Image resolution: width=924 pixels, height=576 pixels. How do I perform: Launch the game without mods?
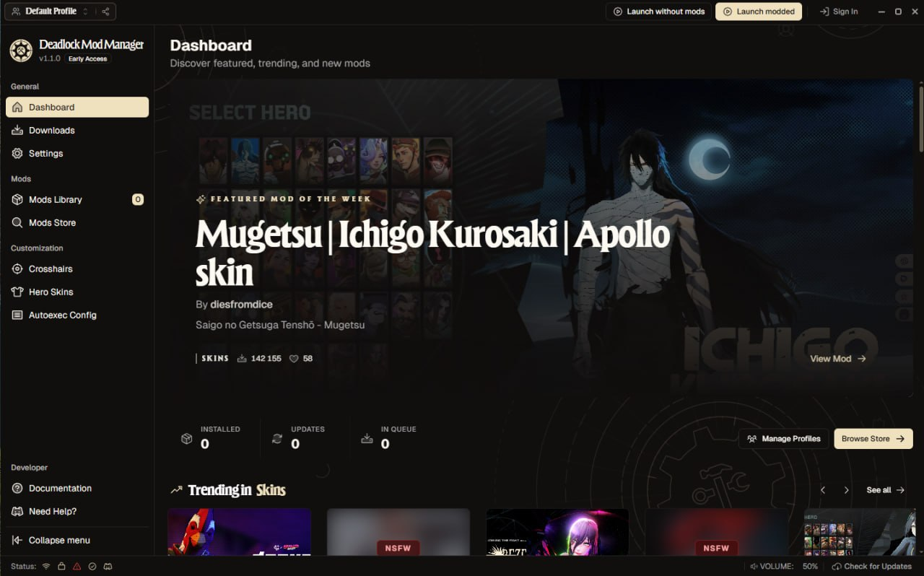[x=658, y=12]
